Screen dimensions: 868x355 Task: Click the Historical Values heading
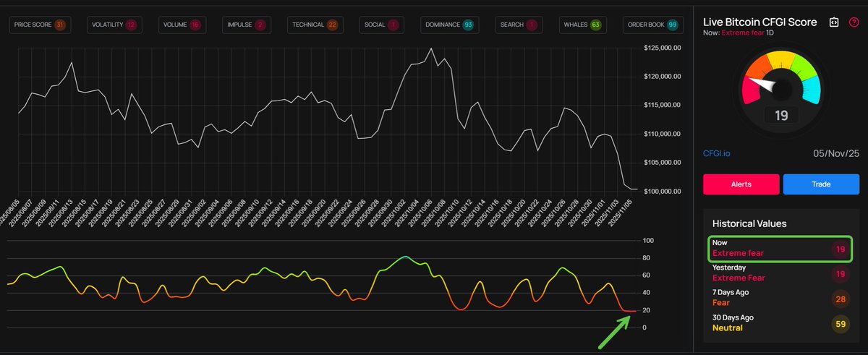[749, 223]
